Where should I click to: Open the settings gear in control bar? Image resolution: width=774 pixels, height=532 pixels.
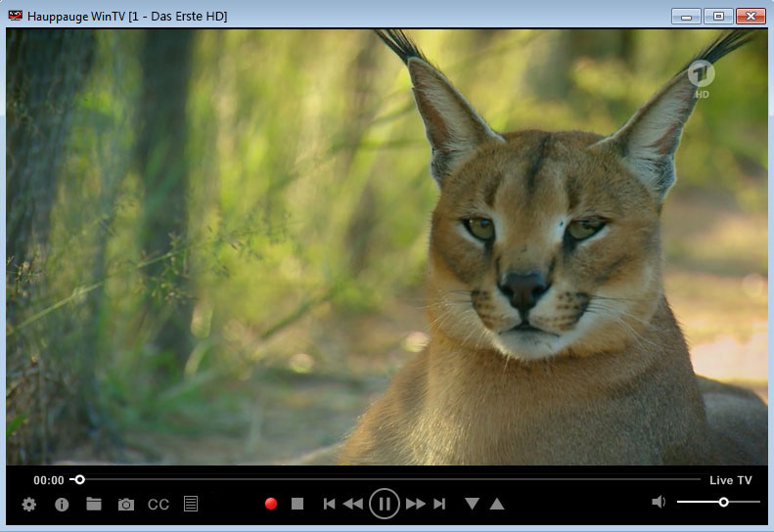pos(29,505)
